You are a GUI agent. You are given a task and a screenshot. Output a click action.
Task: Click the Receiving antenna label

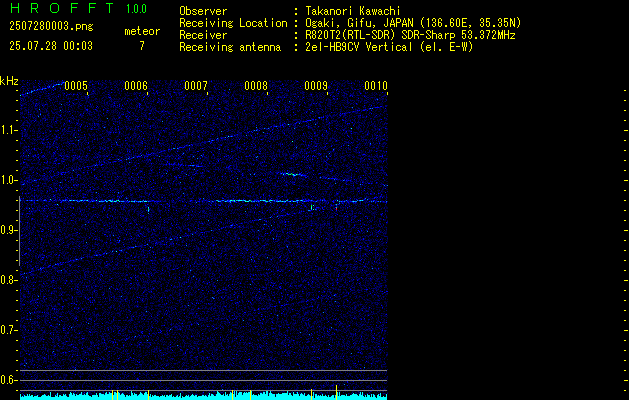[230, 47]
